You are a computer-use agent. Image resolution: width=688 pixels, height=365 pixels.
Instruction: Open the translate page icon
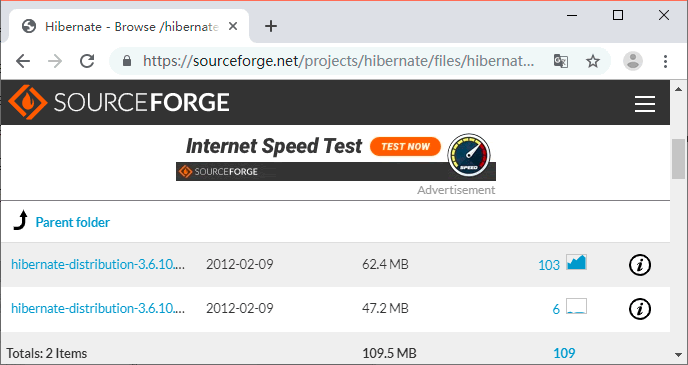[561, 61]
